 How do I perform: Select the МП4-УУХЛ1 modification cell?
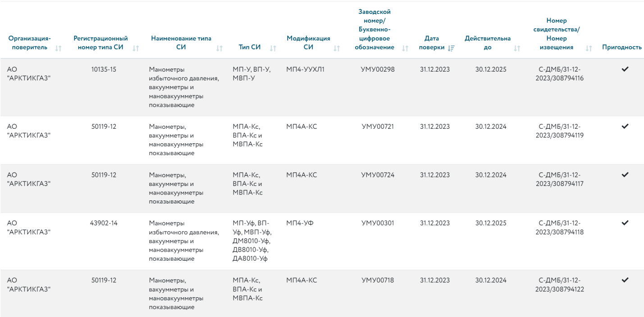point(302,69)
